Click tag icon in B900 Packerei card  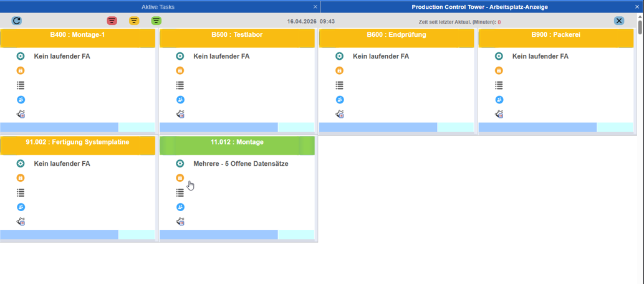(499, 115)
